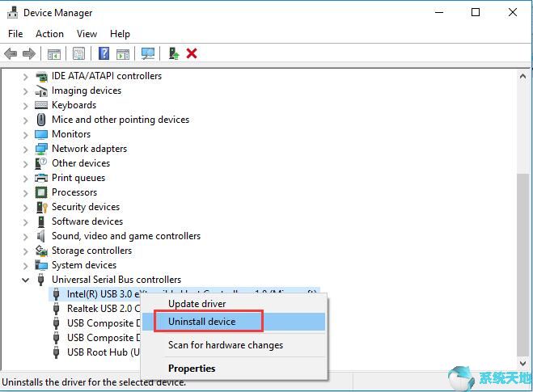The image size is (533, 392).
Task: Select the speaker icon beside Sound, video and game controllers
Action: point(41,236)
